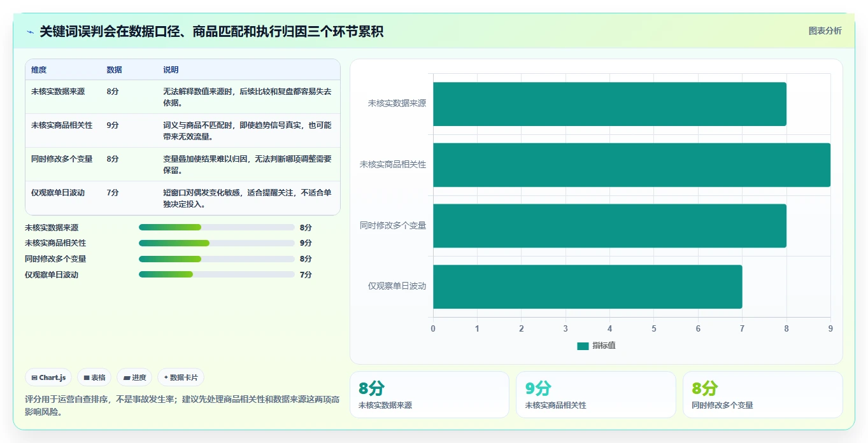Click the 同时修改多个变量 progress bar

click(217, 259)
